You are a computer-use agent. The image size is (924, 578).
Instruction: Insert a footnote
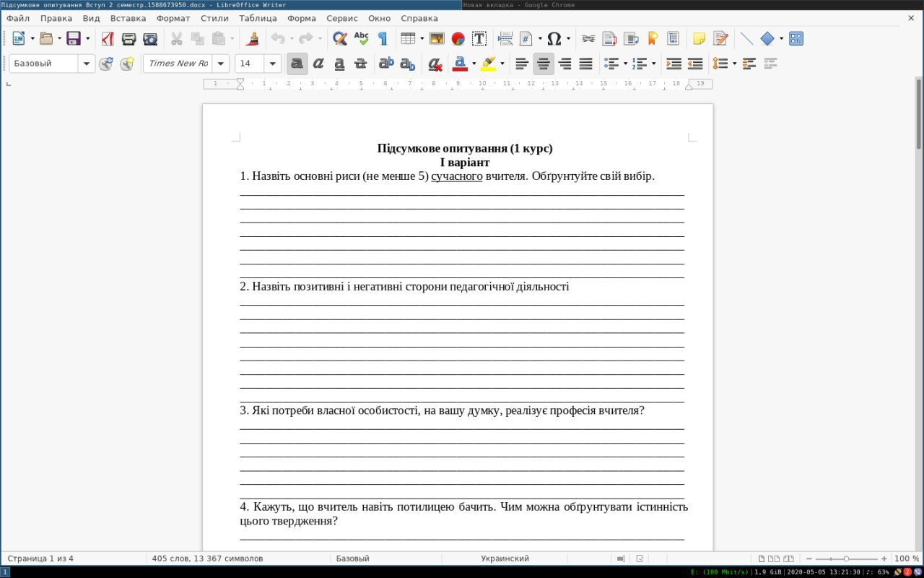tap(610, 38)
